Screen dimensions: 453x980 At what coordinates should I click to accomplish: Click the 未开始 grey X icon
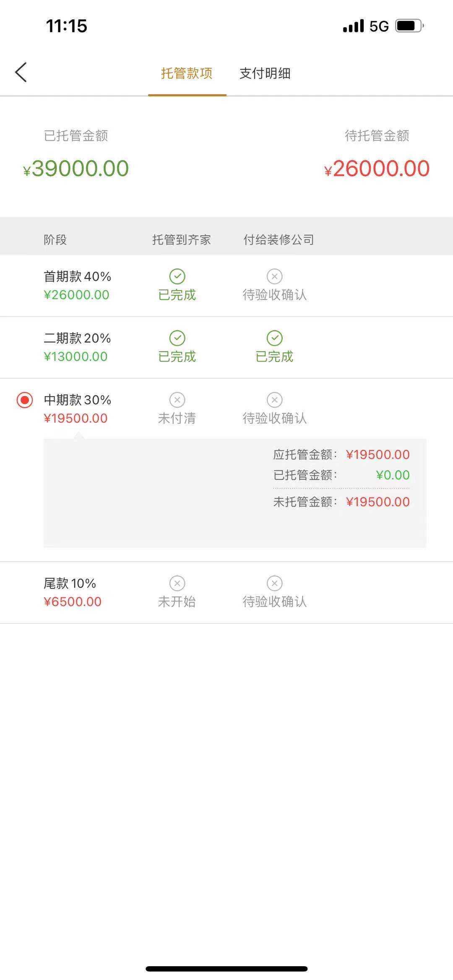177,583
